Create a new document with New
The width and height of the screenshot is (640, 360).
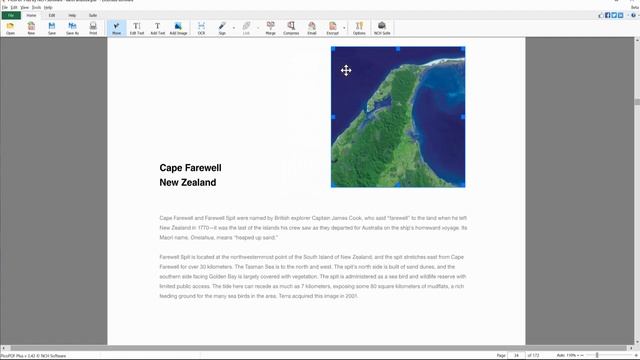pyautogui.click(x=31, y=28)
